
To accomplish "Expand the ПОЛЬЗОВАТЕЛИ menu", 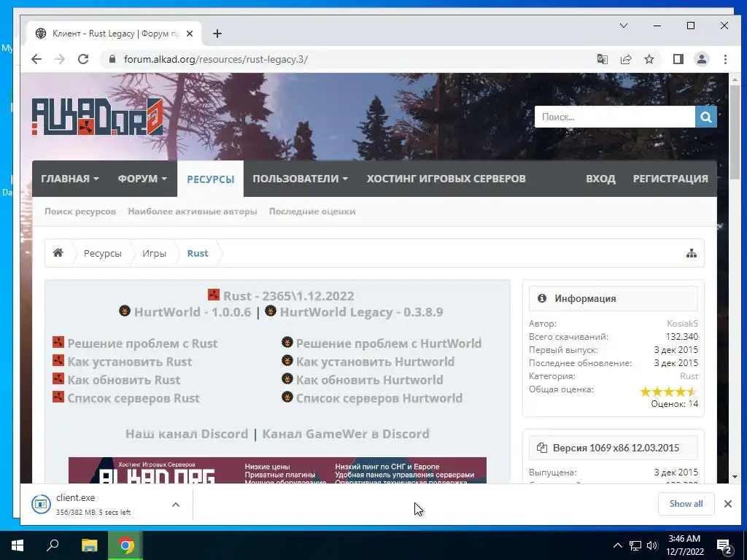I will [300, 179].
